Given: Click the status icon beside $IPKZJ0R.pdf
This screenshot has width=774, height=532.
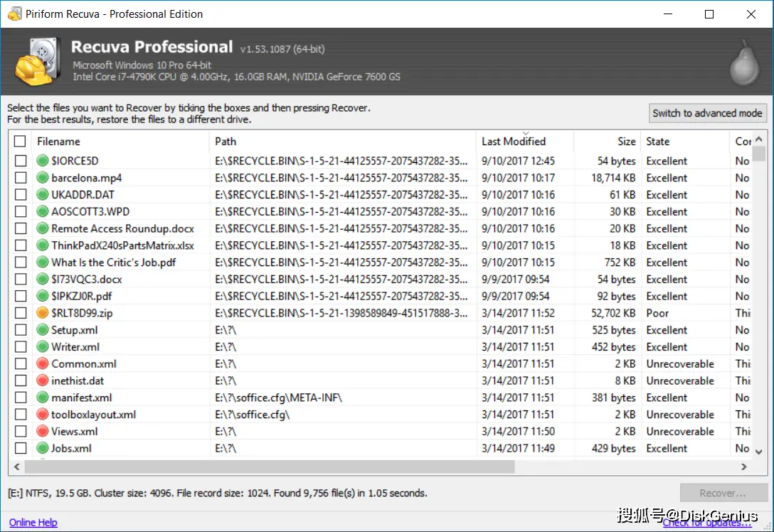Looking at the screenshot, I should 43,296.
